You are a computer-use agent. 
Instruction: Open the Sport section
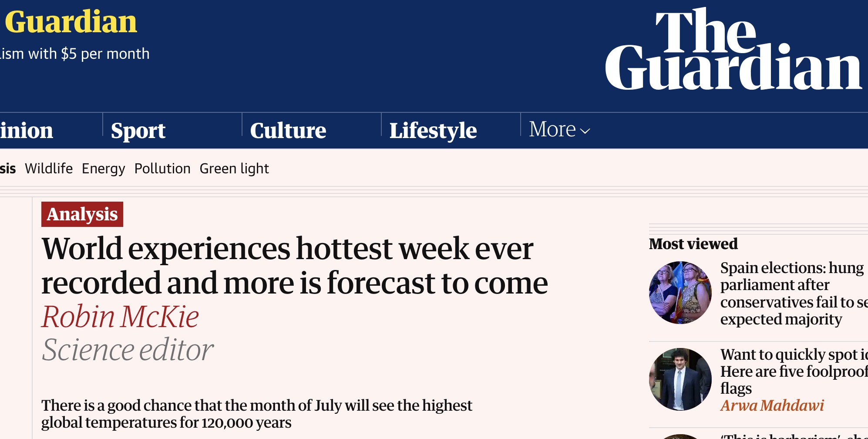pyautogui.click(x=138, y=131)
